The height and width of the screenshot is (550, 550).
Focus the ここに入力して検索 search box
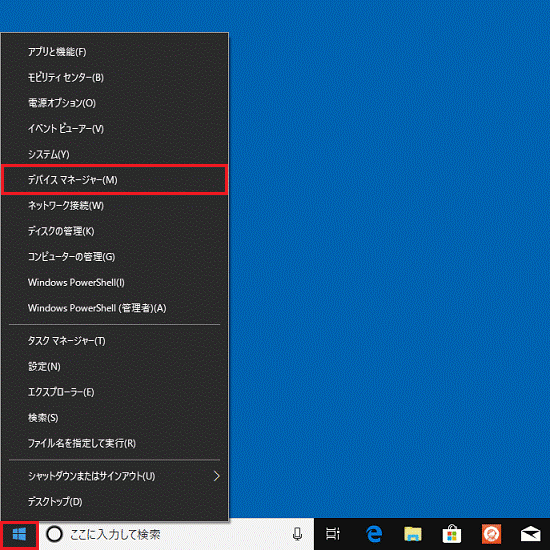pyautogui.click(x=176, y=535)
